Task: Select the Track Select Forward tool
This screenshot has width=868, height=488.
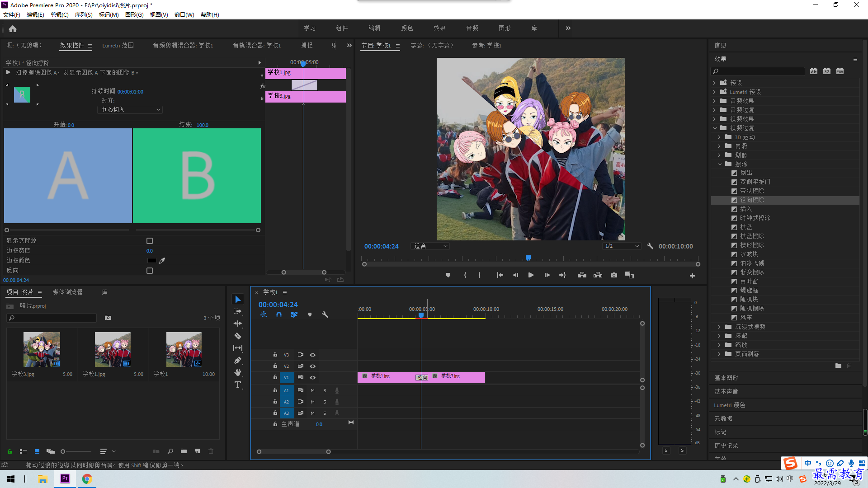Action: click(x=238, y=311)
